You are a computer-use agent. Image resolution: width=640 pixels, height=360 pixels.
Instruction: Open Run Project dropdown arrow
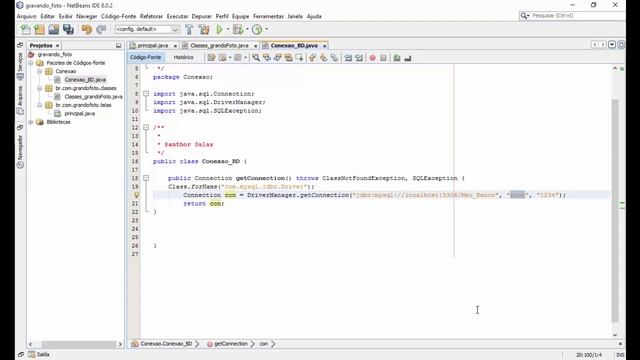click(228, 29)
